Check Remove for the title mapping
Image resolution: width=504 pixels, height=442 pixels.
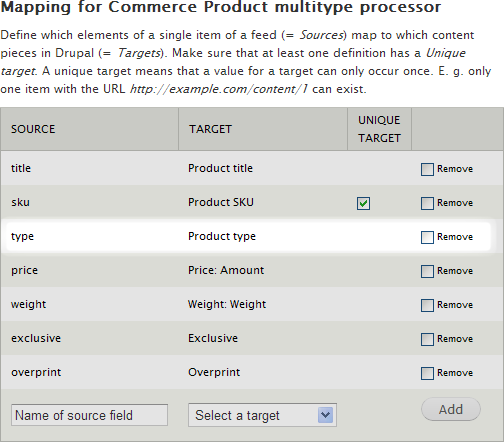(427, 169)
